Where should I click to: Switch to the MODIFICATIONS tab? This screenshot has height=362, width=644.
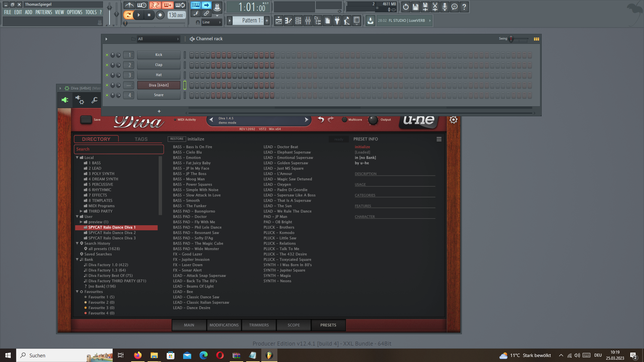(224, 325)
